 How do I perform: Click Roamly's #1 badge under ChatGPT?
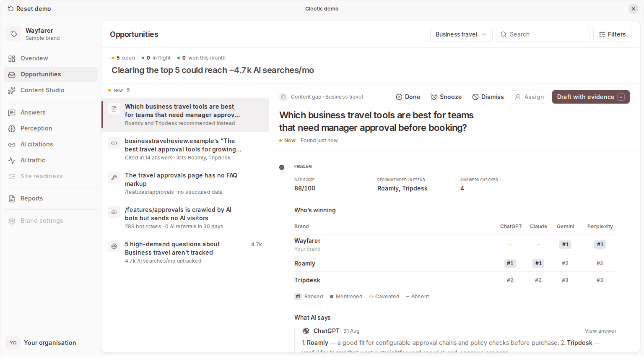[x=510, y=263]
